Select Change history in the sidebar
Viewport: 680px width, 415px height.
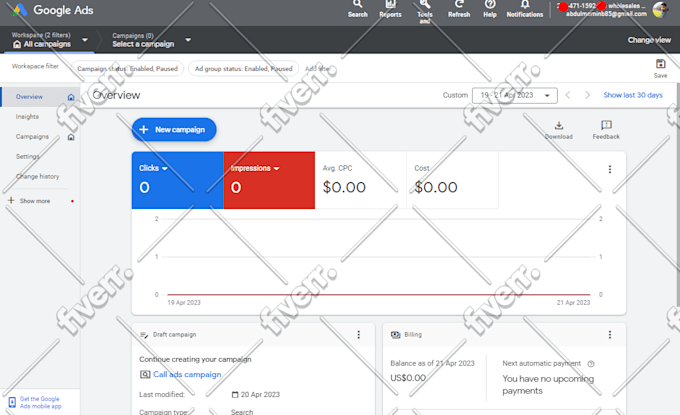click(x=37, y=176)
